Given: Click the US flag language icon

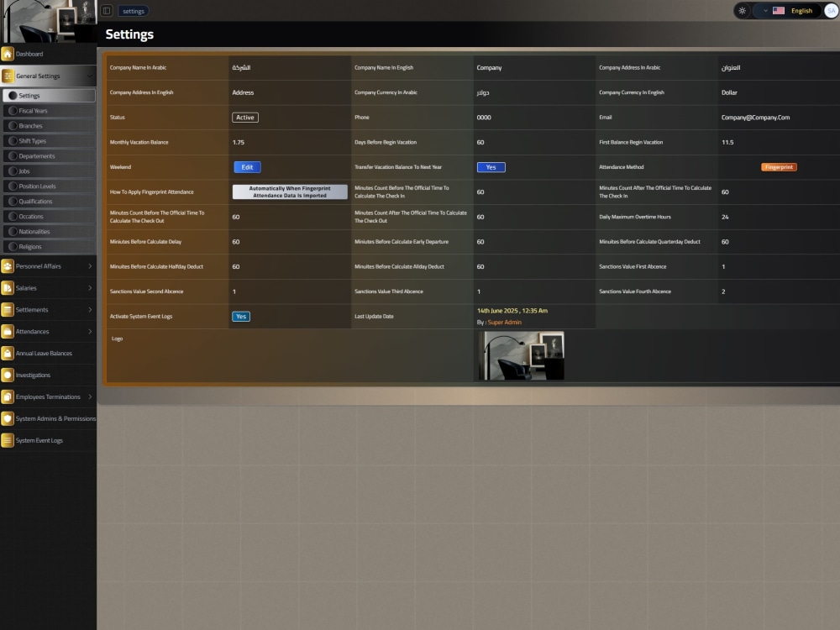Looking at the screenshot, I should click(779, 11).
